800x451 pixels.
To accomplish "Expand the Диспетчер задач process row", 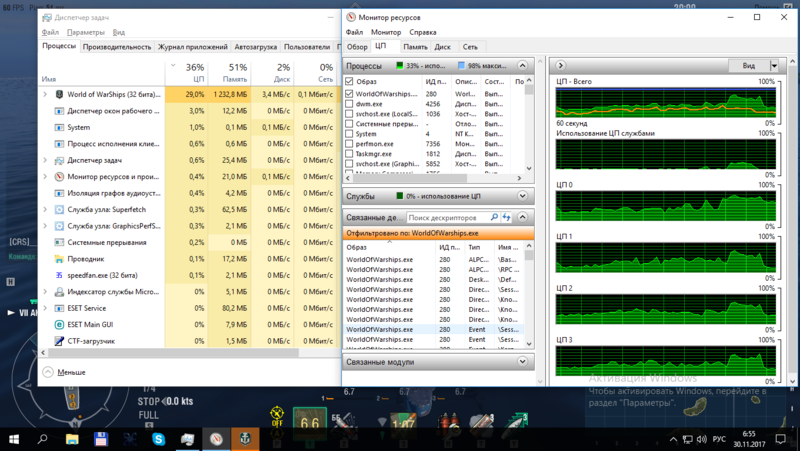I will (45, 160).
